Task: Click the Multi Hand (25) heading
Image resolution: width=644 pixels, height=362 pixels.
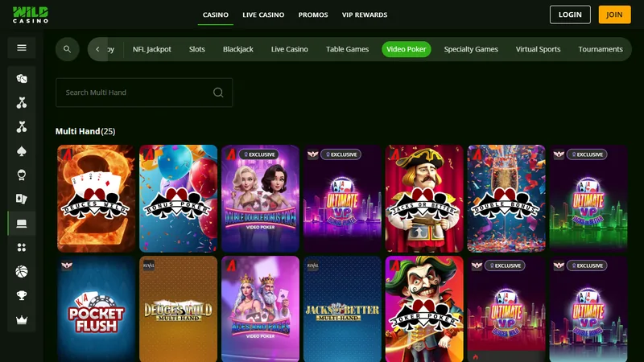Action: [85, 131]
